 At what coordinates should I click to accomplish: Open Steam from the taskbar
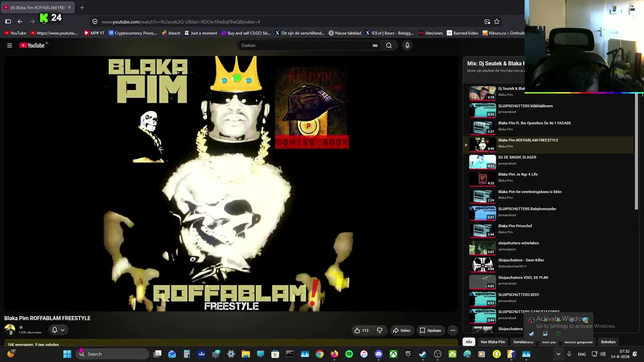point(423,354)
